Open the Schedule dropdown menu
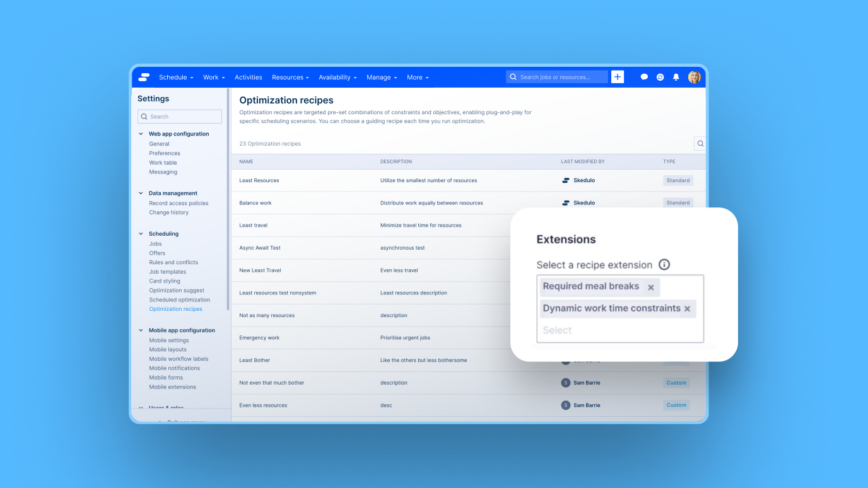Screen dimensions: 868x488 [x=176, y=77]
